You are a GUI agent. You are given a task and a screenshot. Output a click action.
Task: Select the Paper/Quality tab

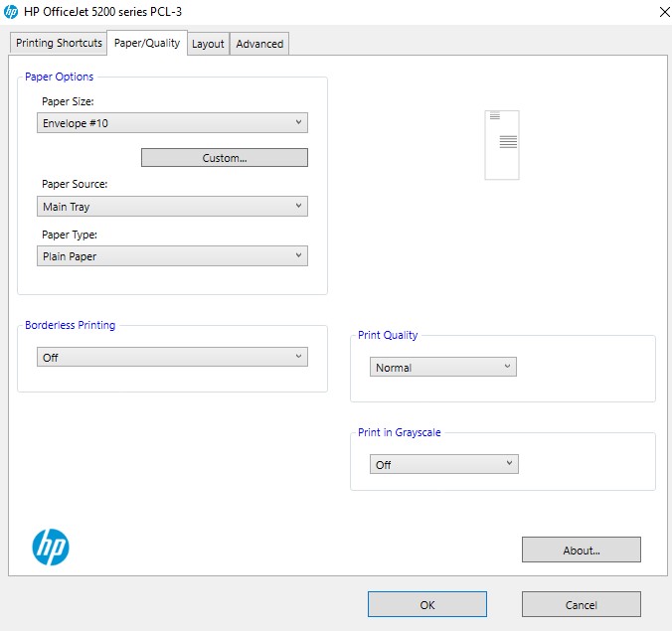click(147, 43)
